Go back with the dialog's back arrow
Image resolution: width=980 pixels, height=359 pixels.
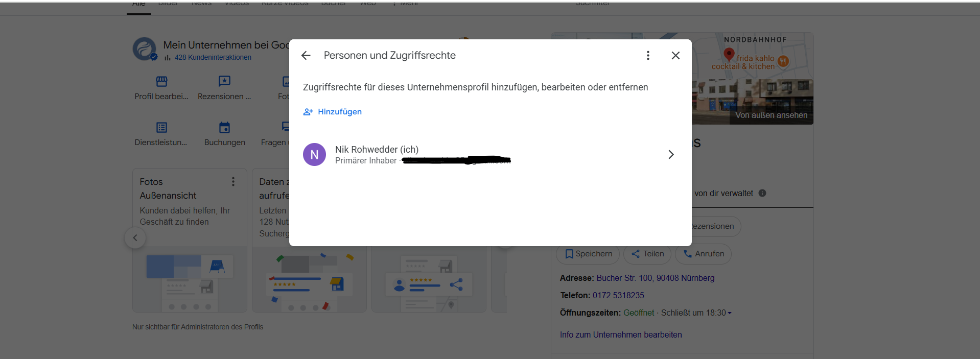(306, 56)
